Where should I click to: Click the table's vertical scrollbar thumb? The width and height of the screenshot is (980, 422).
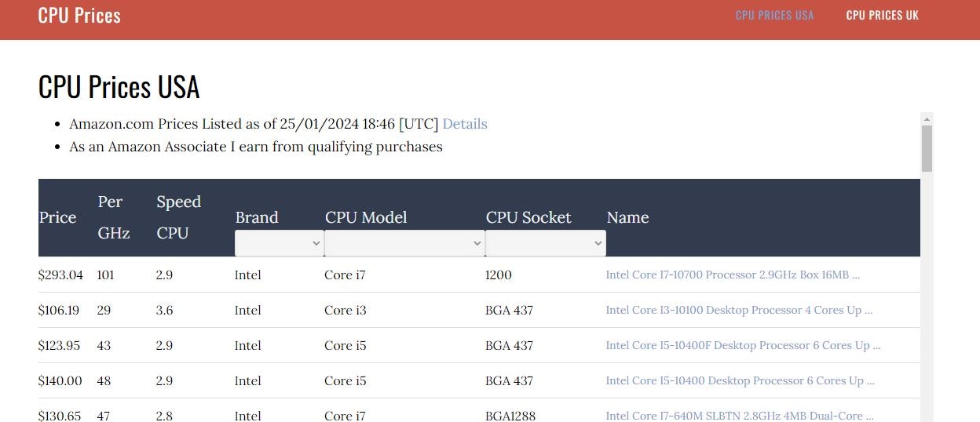click(x=927, y=148)
